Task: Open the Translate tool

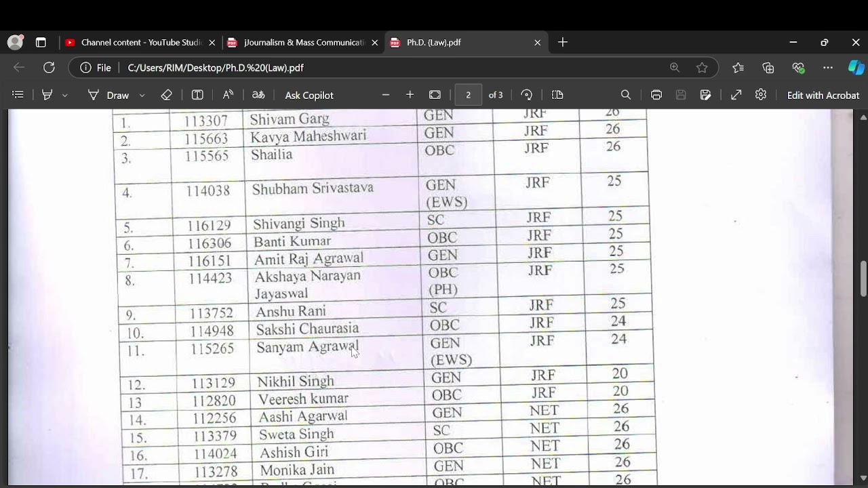Action: [258, 95]
